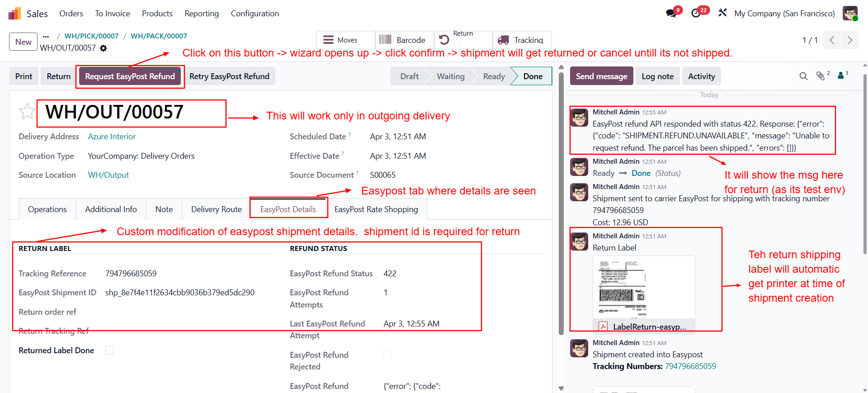Toggle EasyPost Refund Rejected checkbox

(x=387, y=355)
